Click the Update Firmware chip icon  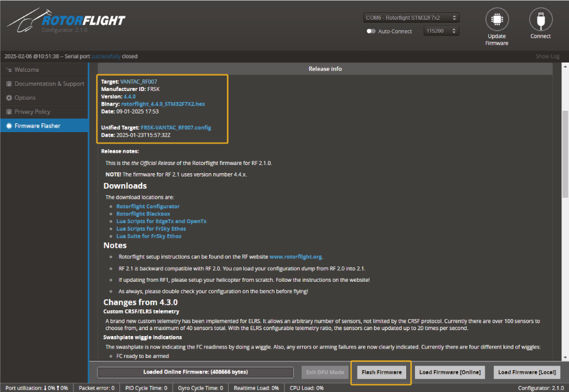pos(497,20)
